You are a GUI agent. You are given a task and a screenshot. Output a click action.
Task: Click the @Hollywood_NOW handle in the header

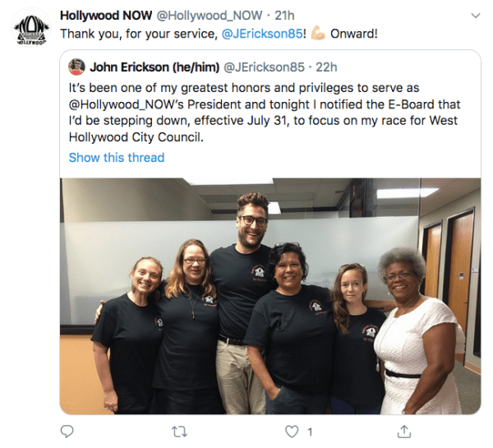(x=209, y=16)
